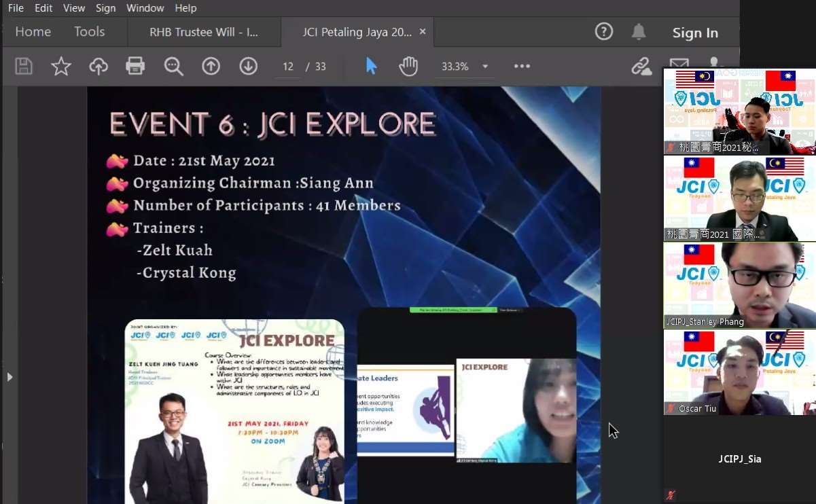Click the zoom percentage field showing 33.3%

(x=455, y=67)
